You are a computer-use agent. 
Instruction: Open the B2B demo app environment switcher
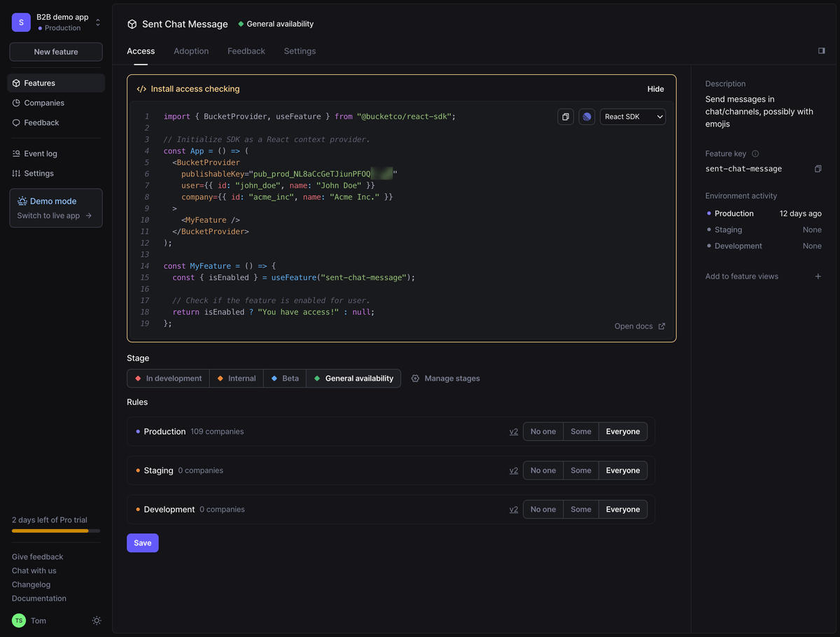tap(56, 22)
